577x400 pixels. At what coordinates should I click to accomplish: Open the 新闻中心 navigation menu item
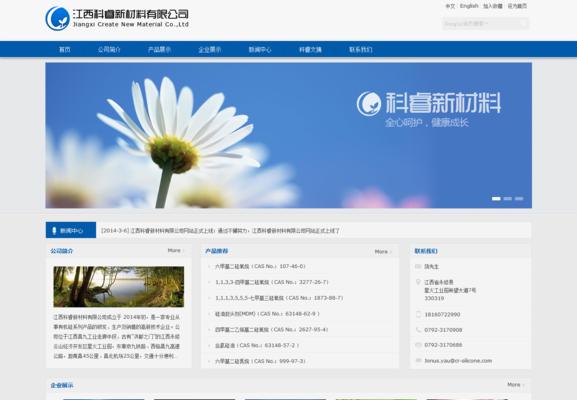[260, 49]
